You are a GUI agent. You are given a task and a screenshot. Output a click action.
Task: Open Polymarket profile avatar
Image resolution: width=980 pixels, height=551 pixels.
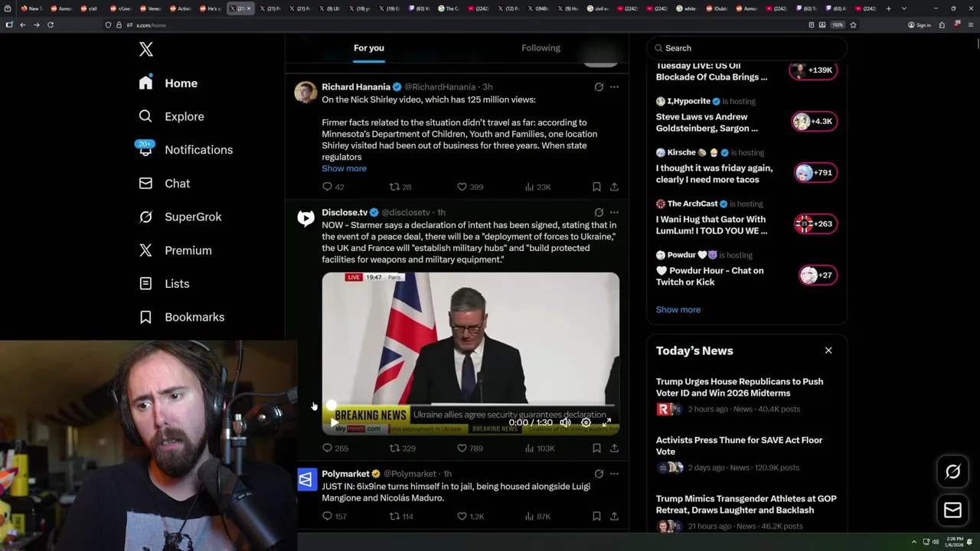tap(305, 480)
